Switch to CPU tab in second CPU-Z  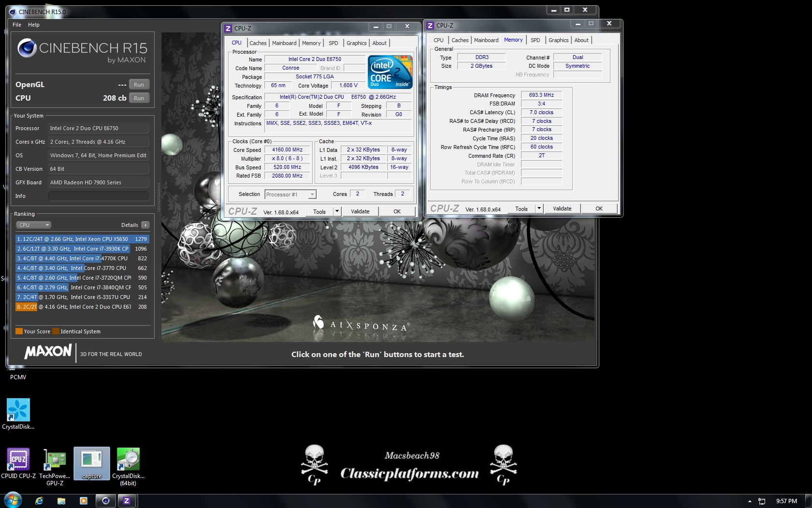(x=438, y=40)
